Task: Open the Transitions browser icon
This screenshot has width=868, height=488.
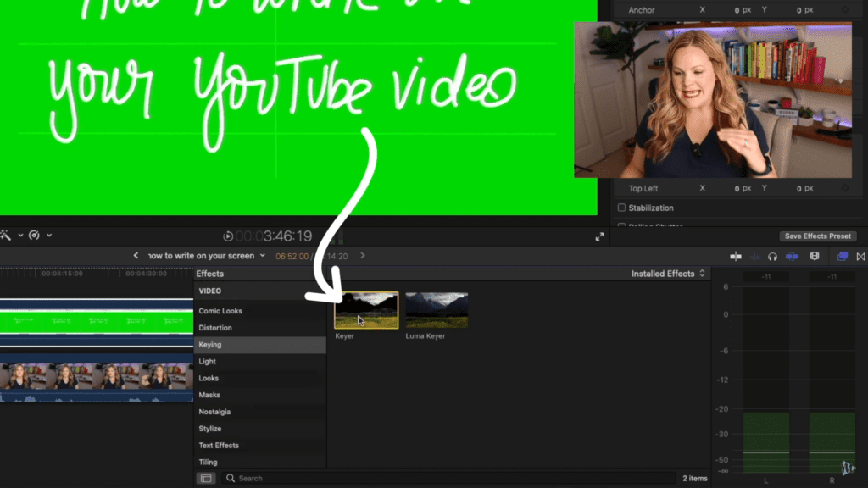Action: [860, 256]
